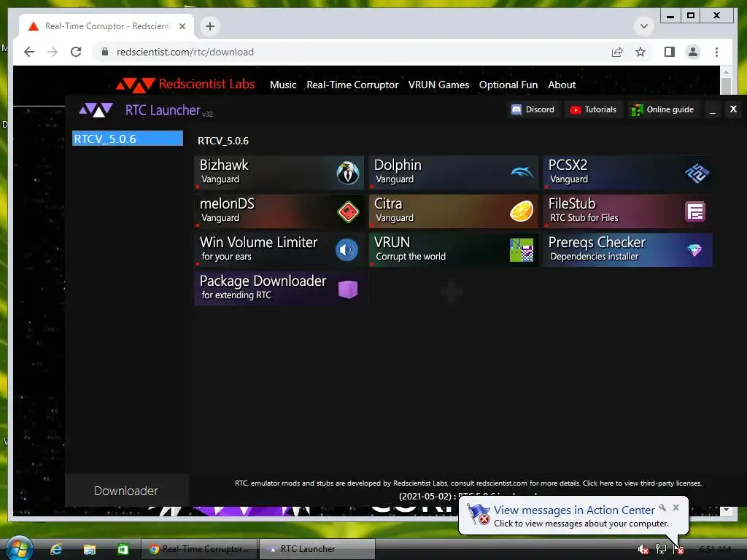Reload the page in Chrome
The height and width of the screenshot is (560, 747).
pos(76,52)
